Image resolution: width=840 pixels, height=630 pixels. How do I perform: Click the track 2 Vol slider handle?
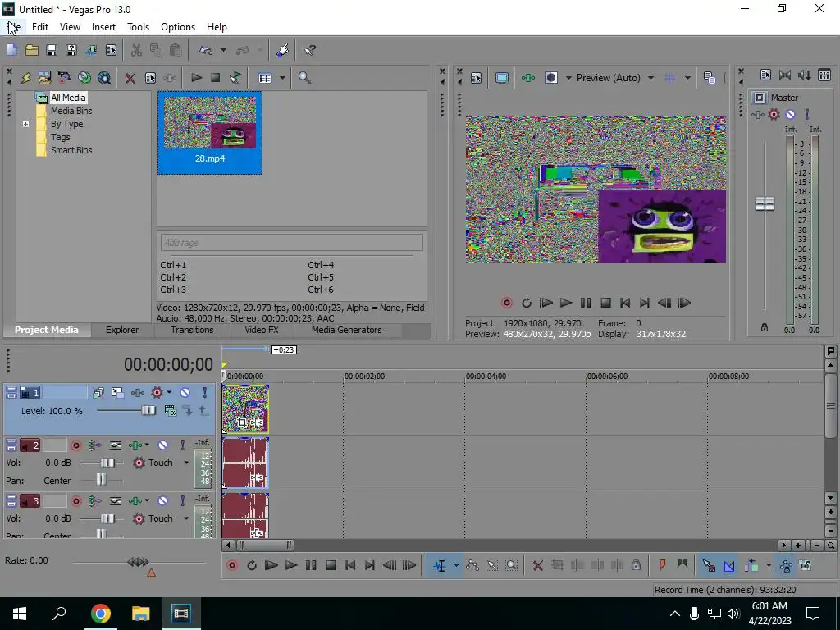(x=107, y=463)
